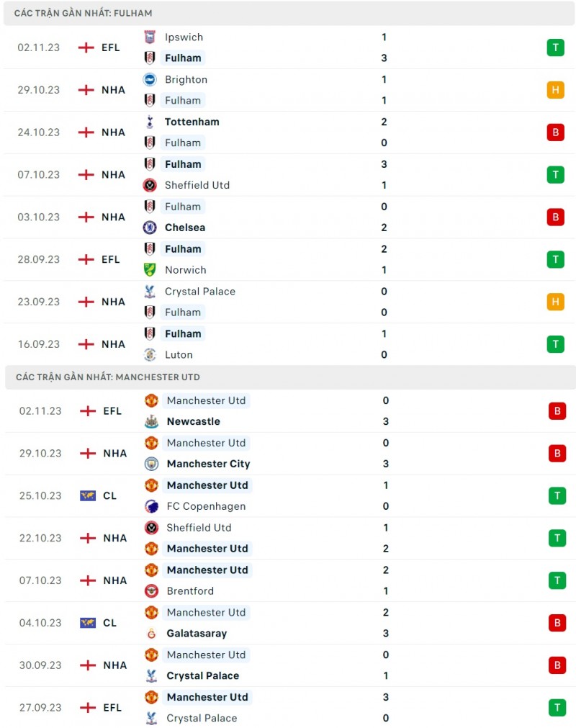Click the FC Copenhagen crest icon

coord(151,506)
